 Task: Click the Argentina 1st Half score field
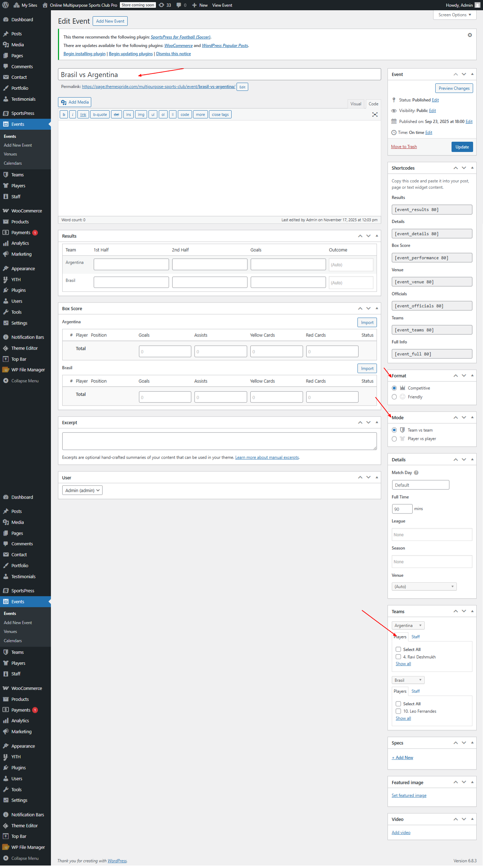pyautogui.click(x=131, y=264)
